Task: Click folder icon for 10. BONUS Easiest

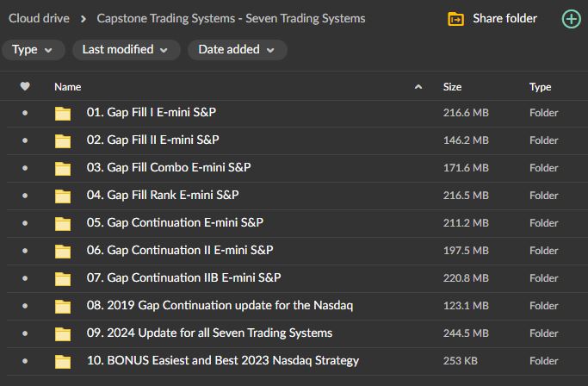Action: (x=63, y=361)
